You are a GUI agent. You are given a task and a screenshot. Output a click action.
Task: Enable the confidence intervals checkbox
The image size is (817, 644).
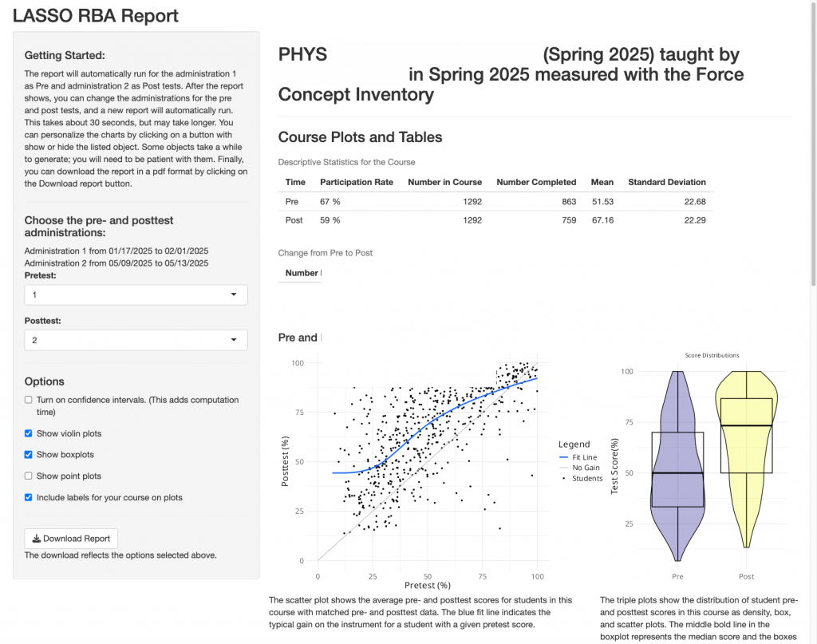[x=28, y=400]
